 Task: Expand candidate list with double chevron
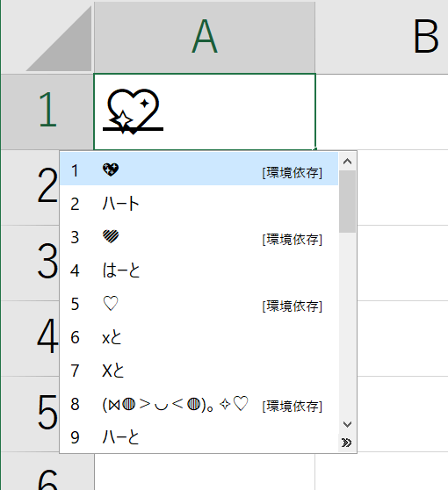point(347,443)
